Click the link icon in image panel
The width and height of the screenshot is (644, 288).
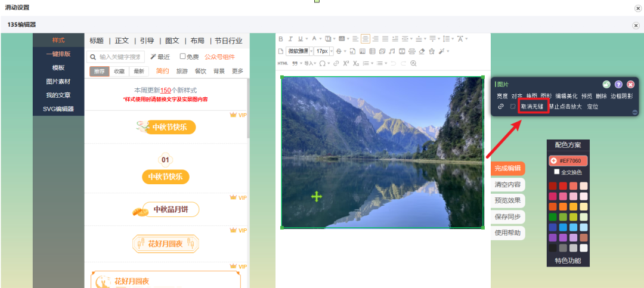[501, 106]
